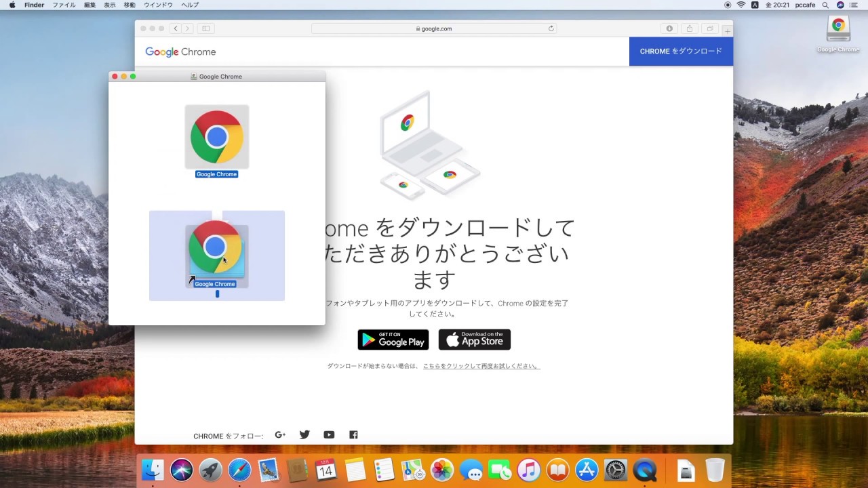Viewport: 868px width, 488px height.
Task: Toggle Safari sidebar button
Action: click(x=205, y=28)
